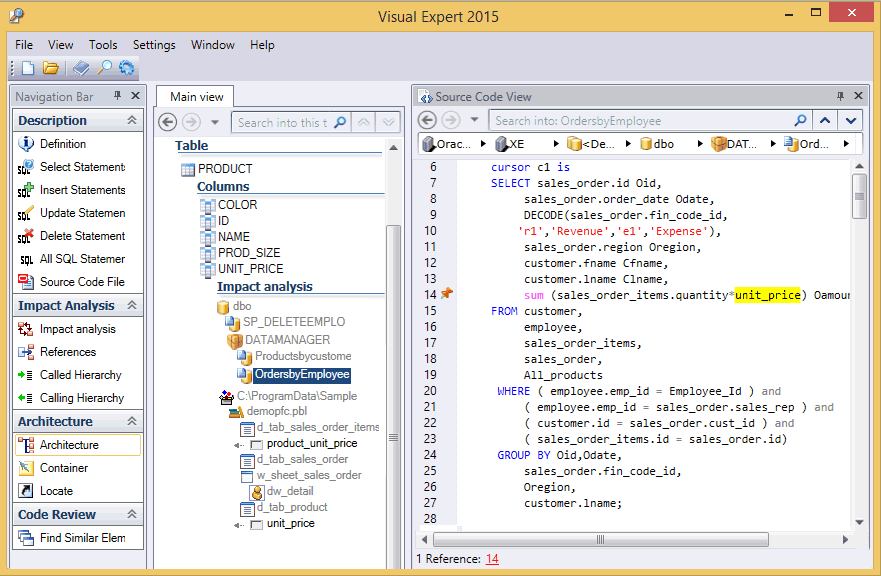This screenshot has width=881, height=576.
Task: Jump to next search result in Source Code View
Action: (851, 120)
